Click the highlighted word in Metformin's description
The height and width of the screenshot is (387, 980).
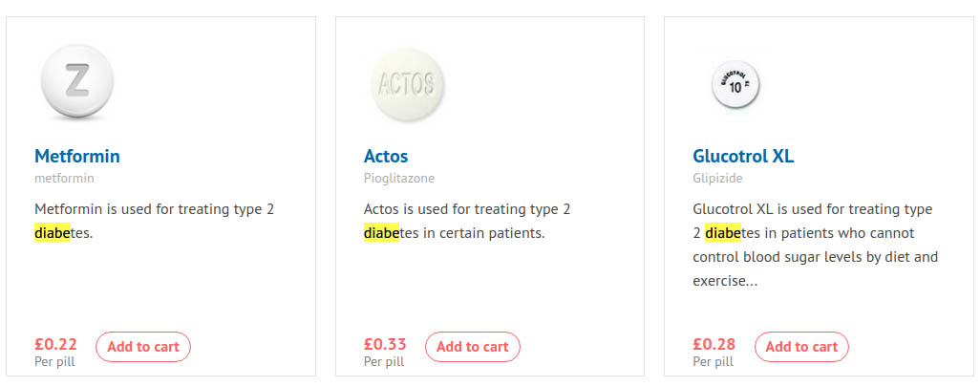53,233
